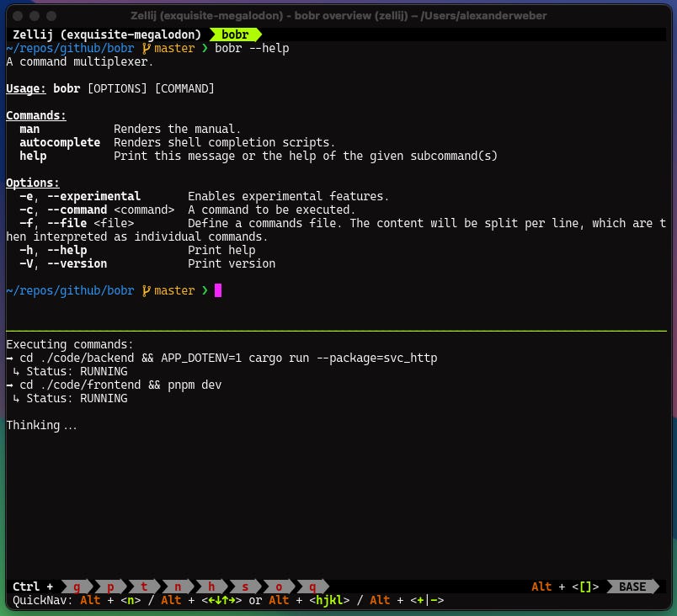Image resolution: width=677 pixels, height=616 pixels.
Task: Click the cargo run backend command line
Action: click(228, 358)
